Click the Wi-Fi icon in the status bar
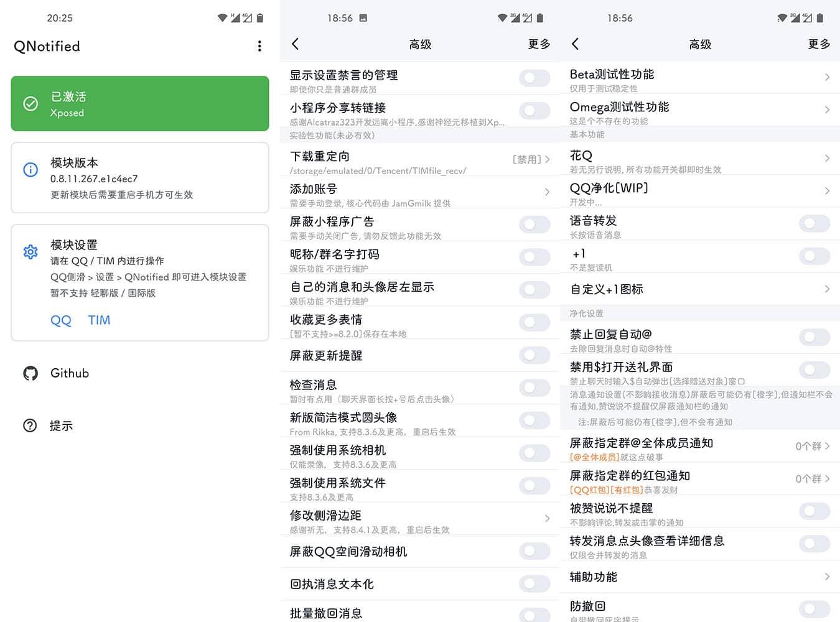Screen dimensions: 840x622 pyautogui.click(x=222, y=17)
